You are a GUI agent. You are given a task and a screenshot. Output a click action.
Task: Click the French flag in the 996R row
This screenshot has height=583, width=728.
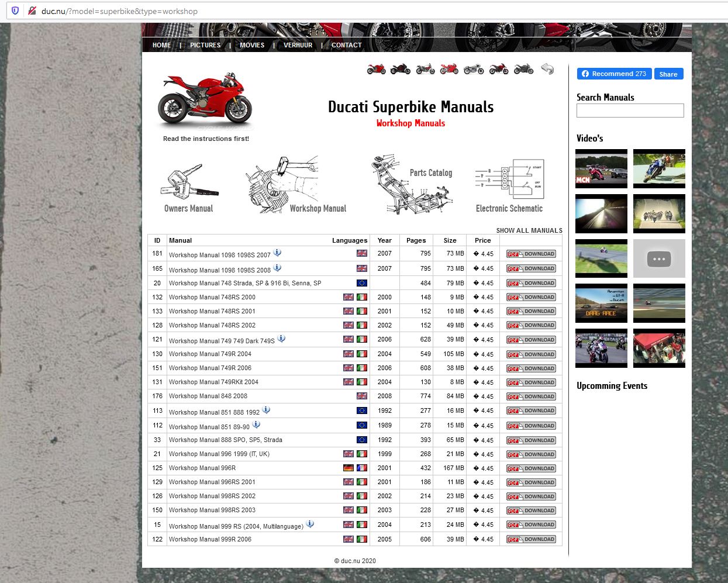[x=362, y=468]
